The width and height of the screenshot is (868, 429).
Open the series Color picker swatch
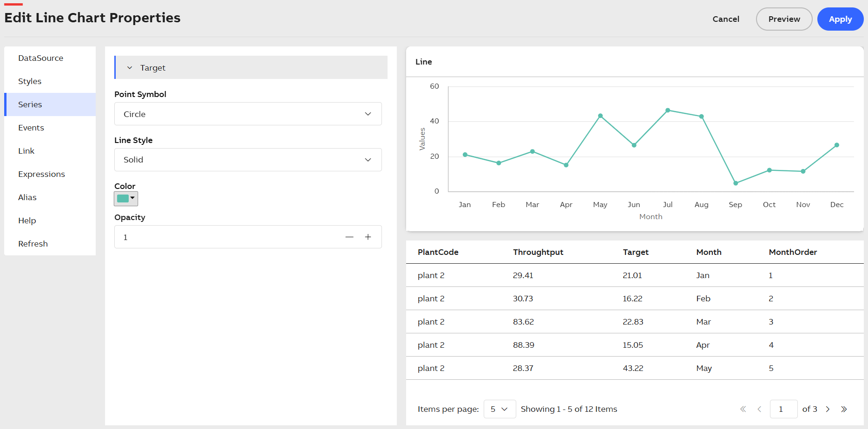tap(126, 199)
